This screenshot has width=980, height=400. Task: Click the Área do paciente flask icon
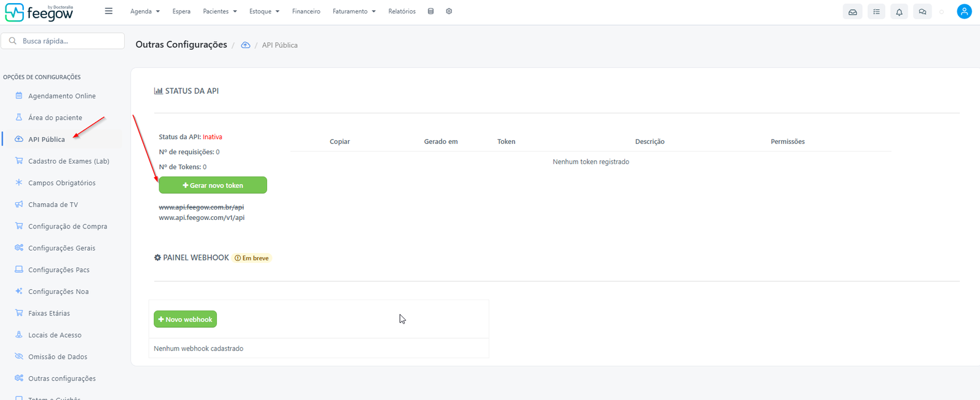click(19, 117)
